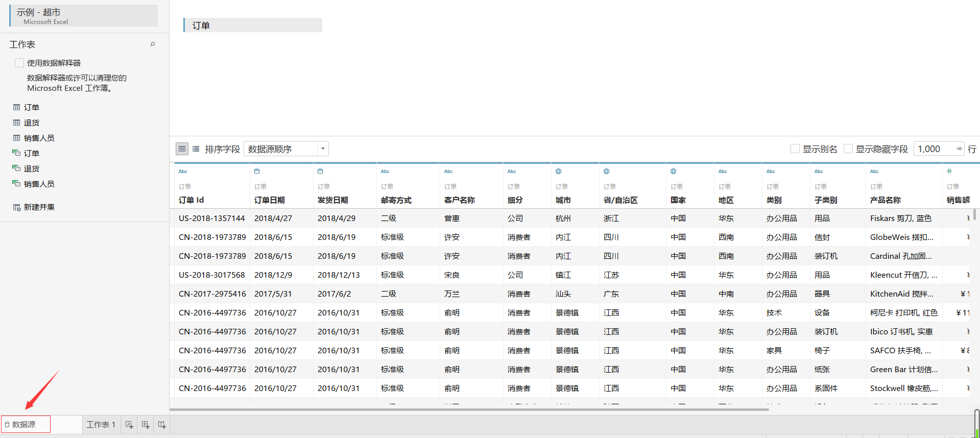Open the 排序字段 dropdown
Image resolution: width=980 pixels, height=438 pixels.
pos(286,149)
